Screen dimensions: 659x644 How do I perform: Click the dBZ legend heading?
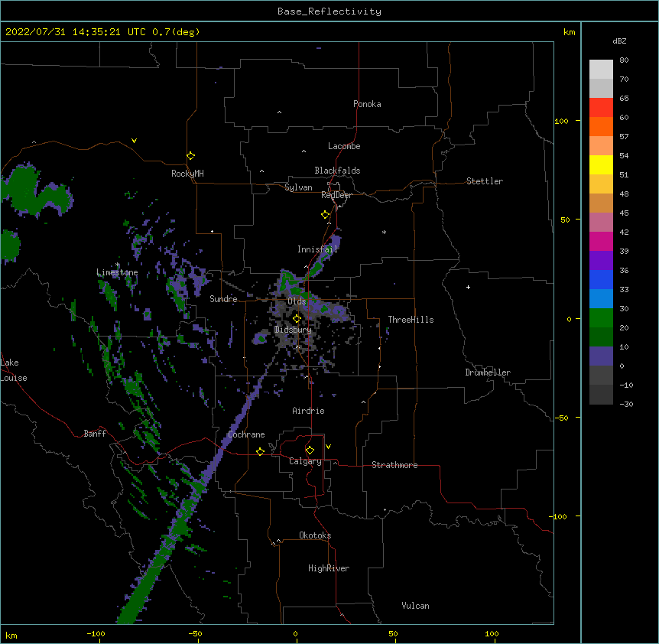pyautogui.click(x=619, y=41)
